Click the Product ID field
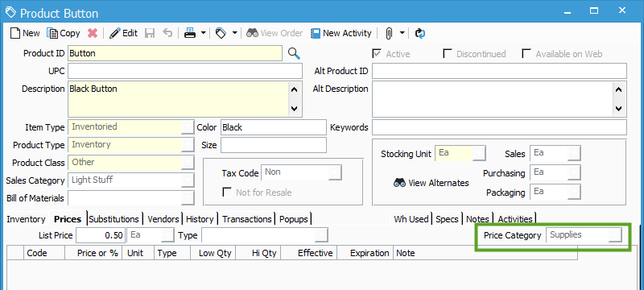This screenshot has width=644, height=290. (x=175, y=53)
